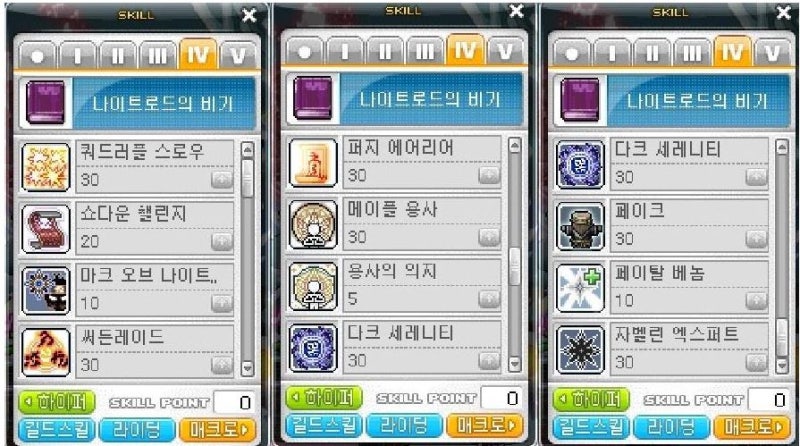Click the purple skill book icon in left window
The height and width of the screenshot is (446, 800).
point(46,103)
